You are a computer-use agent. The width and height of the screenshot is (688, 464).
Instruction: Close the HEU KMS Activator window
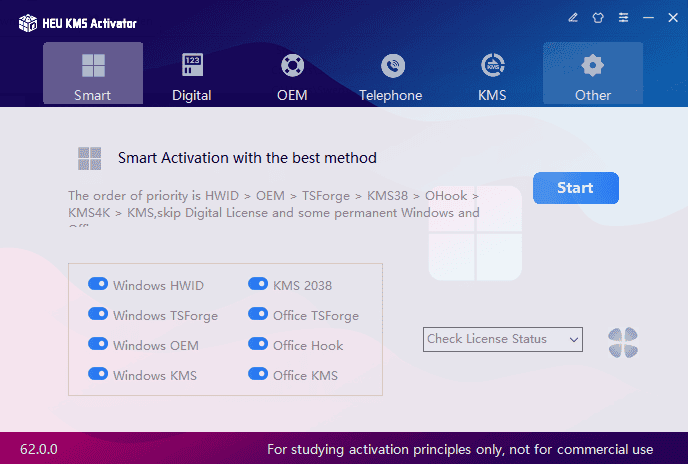pyautogui.click(x=673, y=18)
